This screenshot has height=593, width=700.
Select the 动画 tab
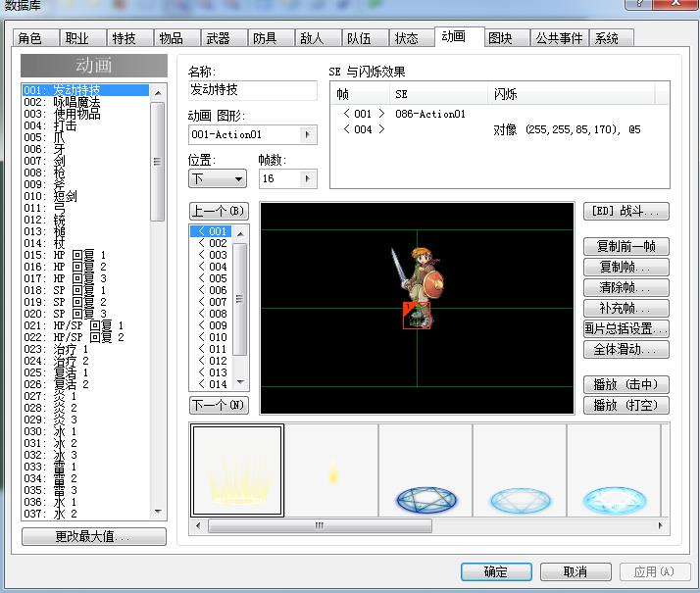460,36
